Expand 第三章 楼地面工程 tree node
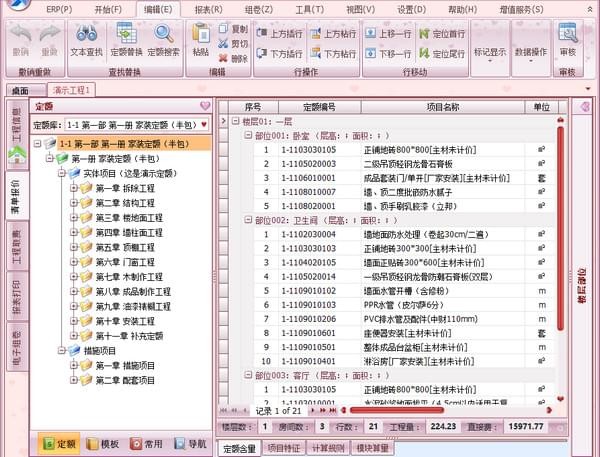Image resolution: width=600 pixels, height=457 pixels. (x=74, y=218)
